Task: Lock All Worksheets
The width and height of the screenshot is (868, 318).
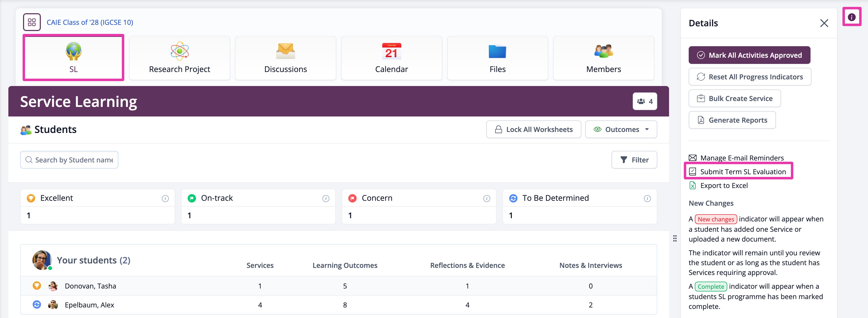Action: (x=533, y=130)
